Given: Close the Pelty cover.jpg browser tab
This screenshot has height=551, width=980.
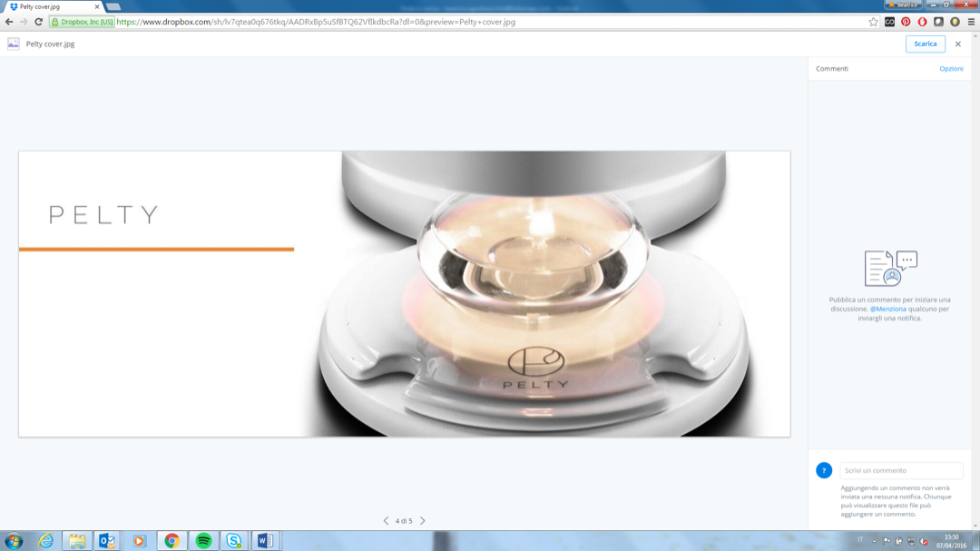Looking at the screenshot, I should [97, 7].
